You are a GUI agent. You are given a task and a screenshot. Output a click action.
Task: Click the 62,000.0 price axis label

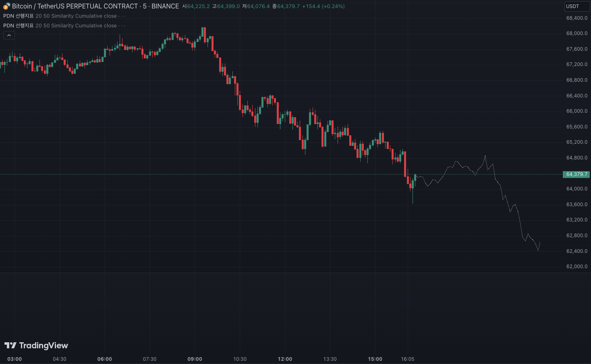577,267
